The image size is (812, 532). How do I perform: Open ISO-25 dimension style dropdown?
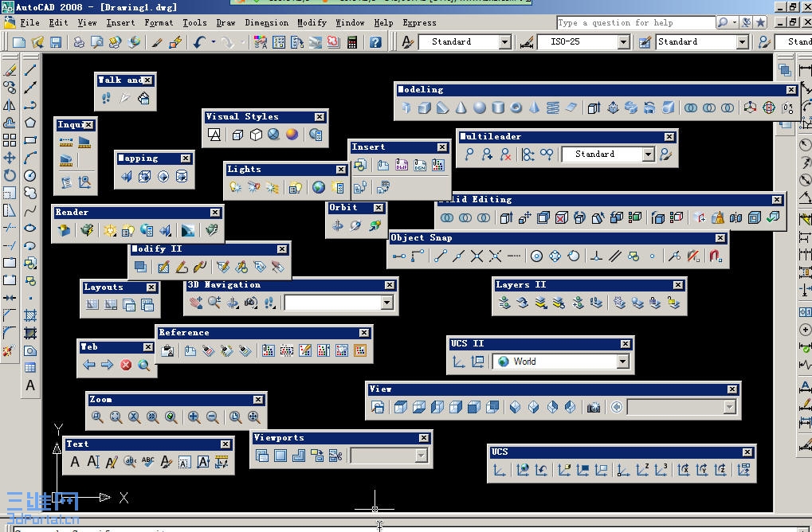(x=623, y=42)
